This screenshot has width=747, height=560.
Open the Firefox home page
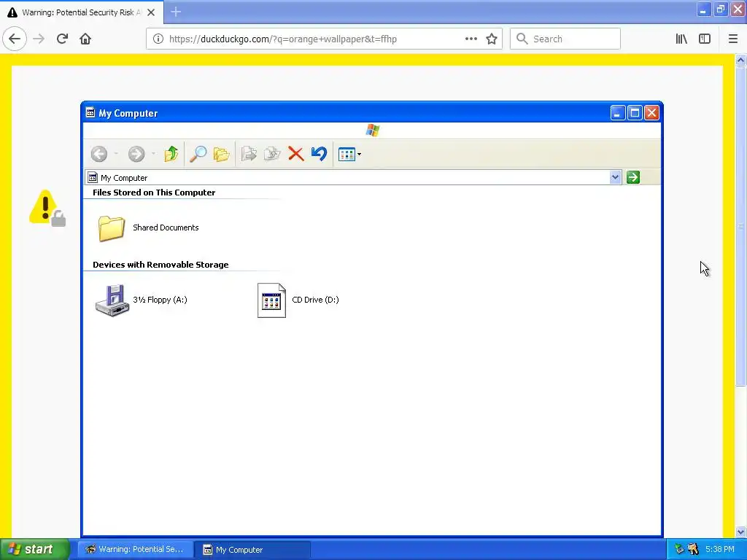[85, 39]
